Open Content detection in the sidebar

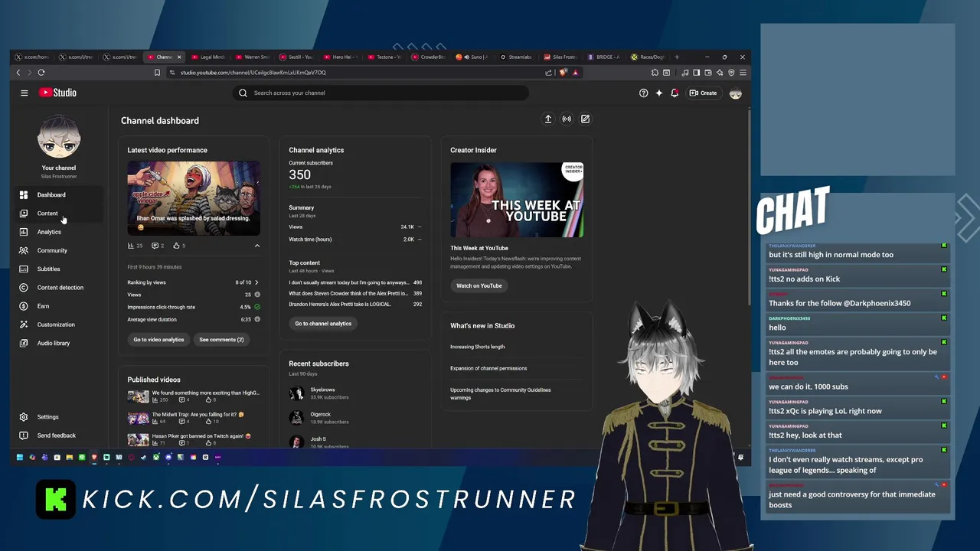coord(58,287)
